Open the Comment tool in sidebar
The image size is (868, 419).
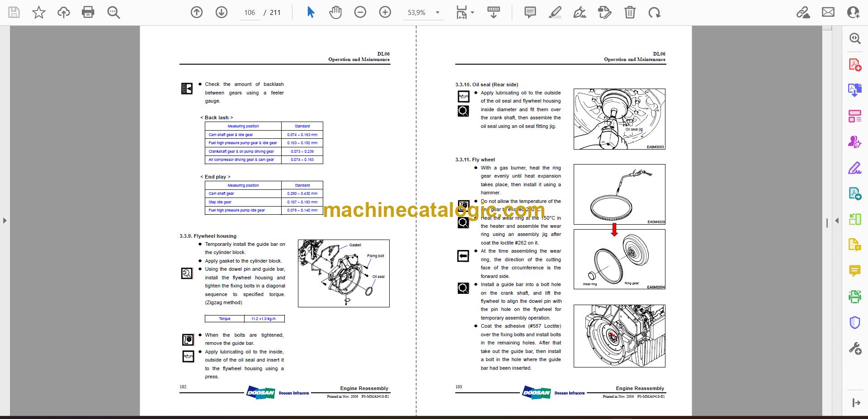(855, 271)
